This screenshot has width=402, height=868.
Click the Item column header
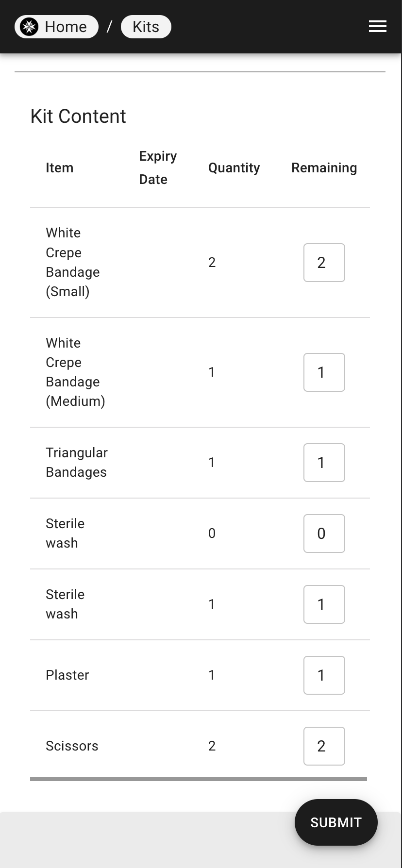pos(60,168)
